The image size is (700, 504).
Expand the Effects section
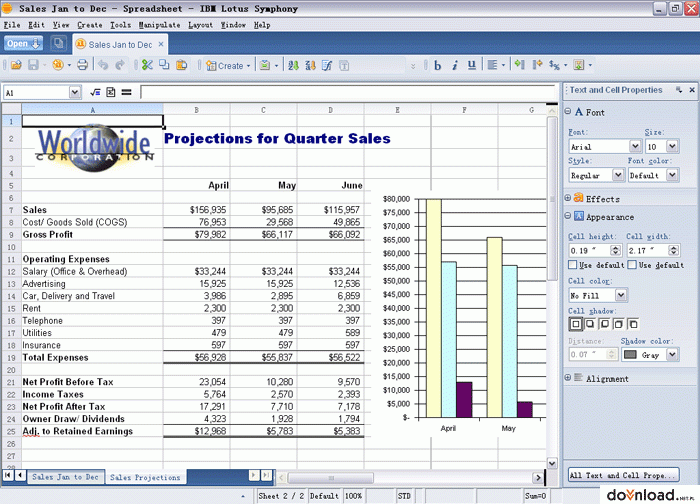click(x=567, y=198)
